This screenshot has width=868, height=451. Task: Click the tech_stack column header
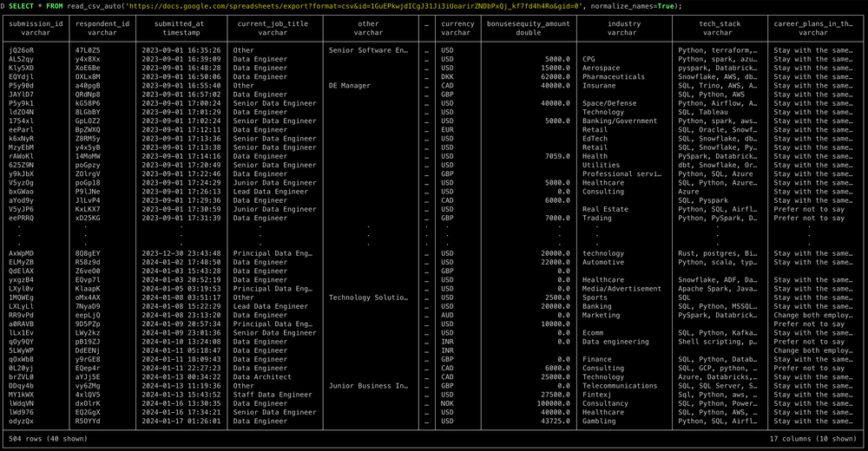click(720, 23)
